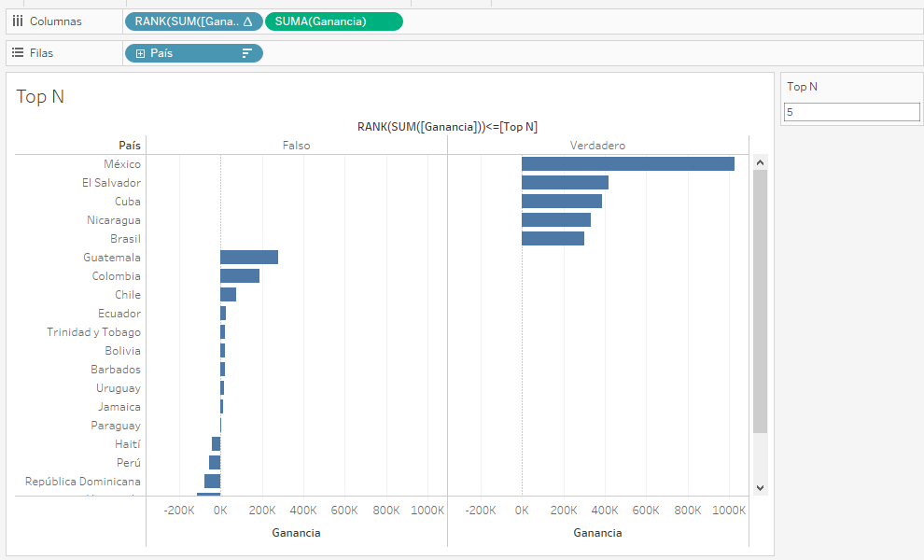Select México's bar in the Verdadero pane
This screenshot has width=924, height=560.
click(625, 163)
